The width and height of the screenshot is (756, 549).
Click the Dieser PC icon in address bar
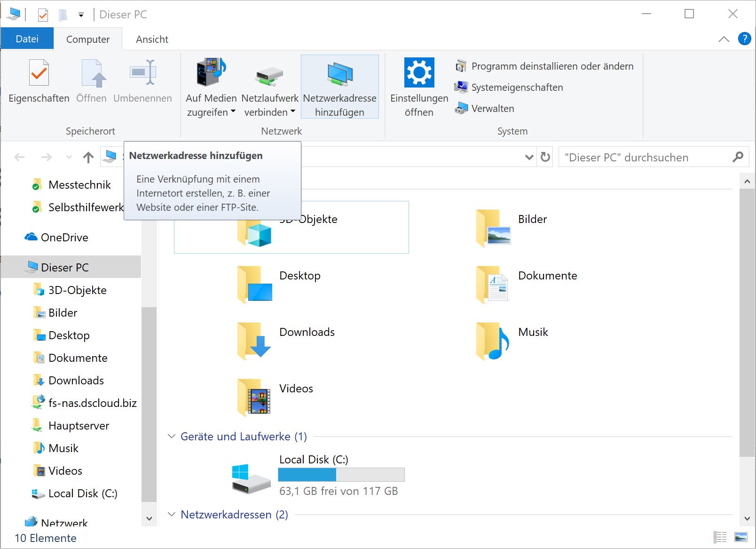110,156
